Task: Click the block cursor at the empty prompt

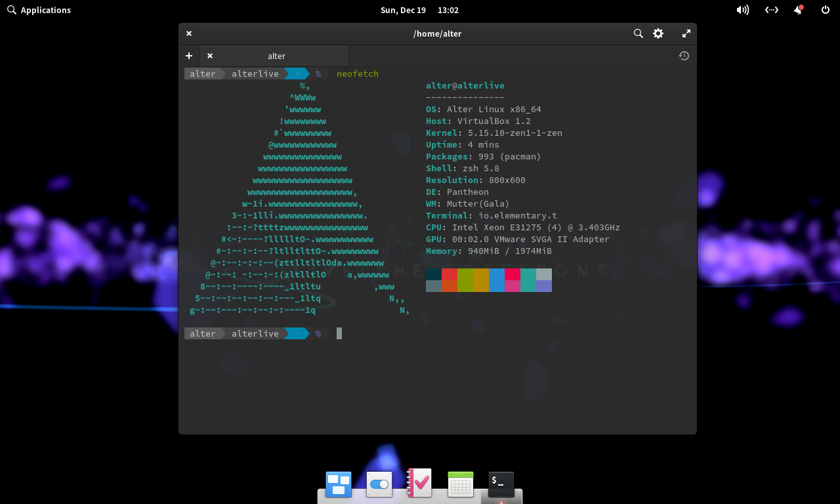Action: [339, 333]
